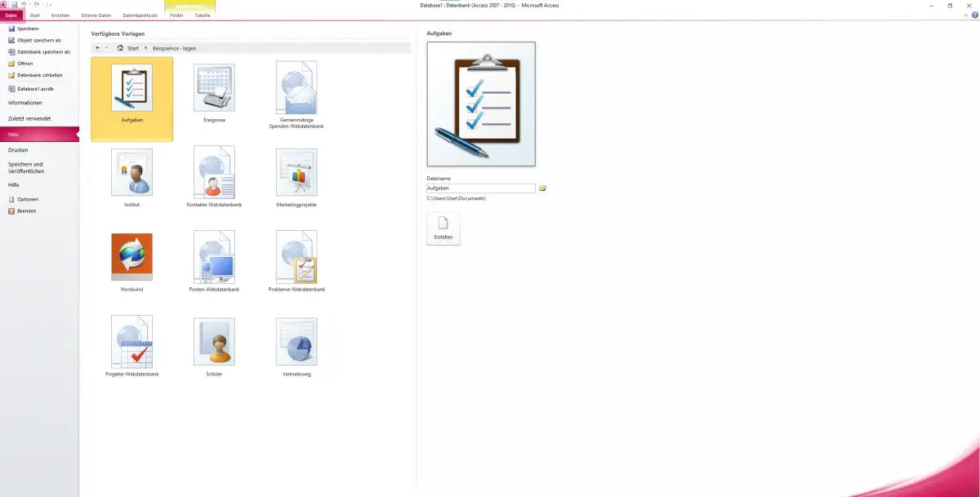Image resolution: width=980 pixels, height=497 pixels.
Task: Open the Vertriebsweg template
Action: [x=296, y=343]
